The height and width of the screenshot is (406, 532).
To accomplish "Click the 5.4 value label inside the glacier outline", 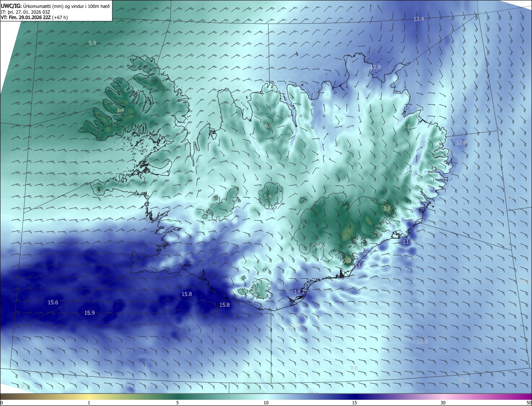I will tap(268, 196).
